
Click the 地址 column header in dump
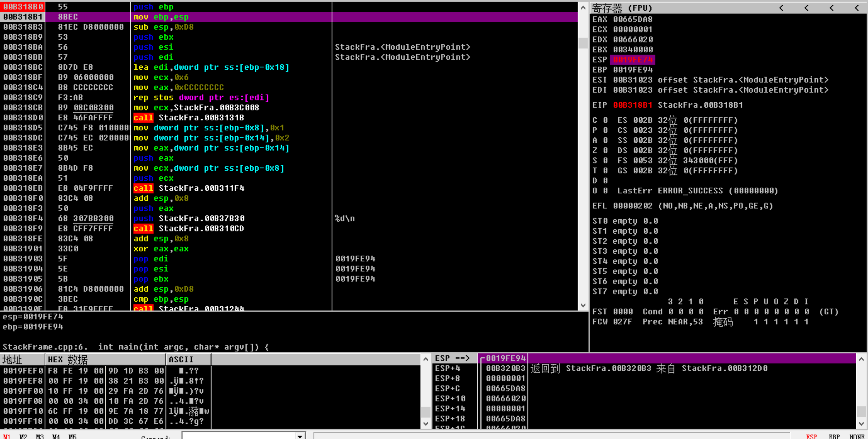click(x=23, y=359)
